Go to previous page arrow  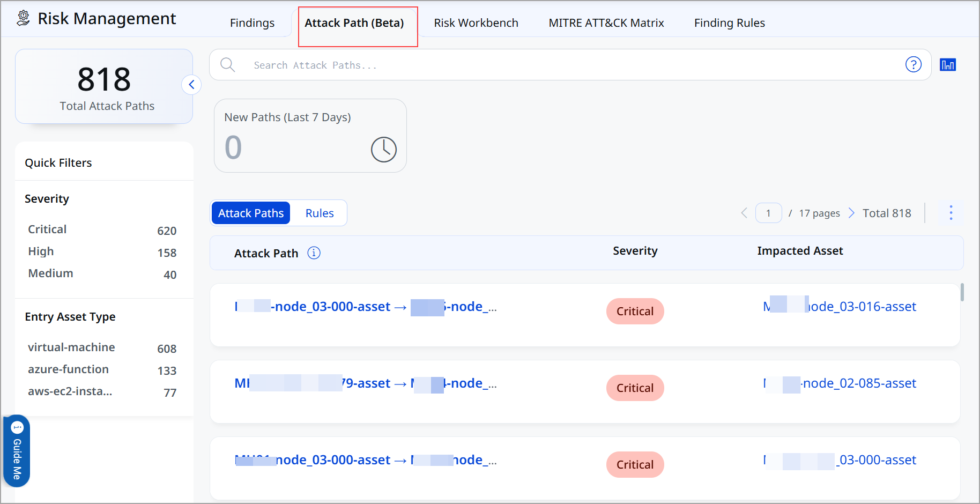[x=744, y=213]
